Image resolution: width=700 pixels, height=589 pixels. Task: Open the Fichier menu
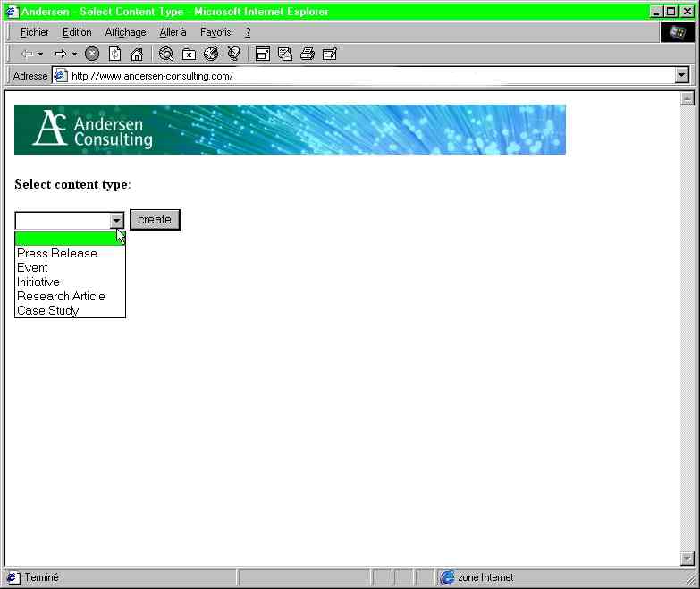click(x=34, y=32)
